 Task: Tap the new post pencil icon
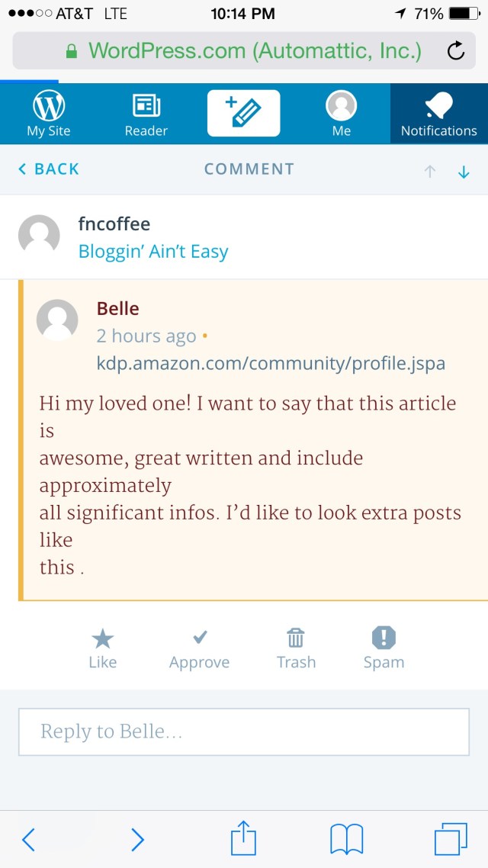pyautogui.click(x=243, y=111)
